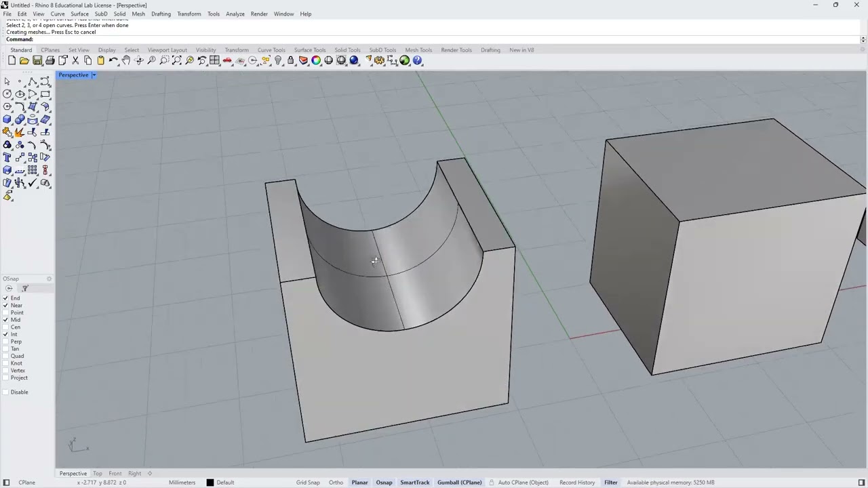Viewport: 868px width, 488px height.
Task: Uncheck the End osnap checkbox
Action: coord(5,298)
